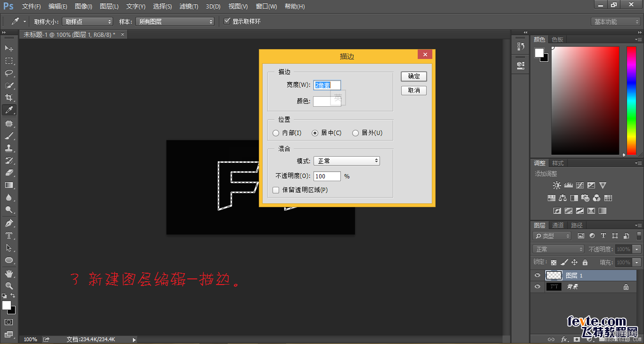Add a Brightness/Contrast adjustment

pyautogui.click(x=557, y=185)
